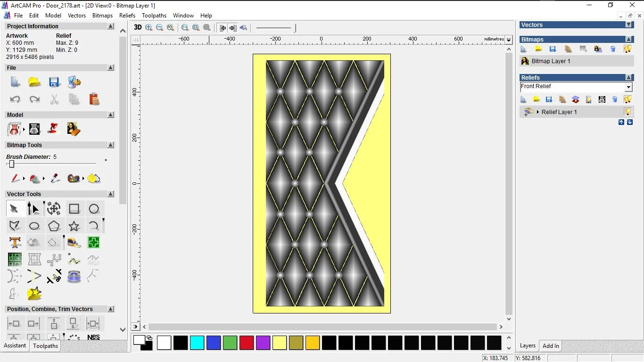The height and width of the screenshot is (362, 644).
Task: Select the Create Ellipse vector tool
Action: pos(34,226)
